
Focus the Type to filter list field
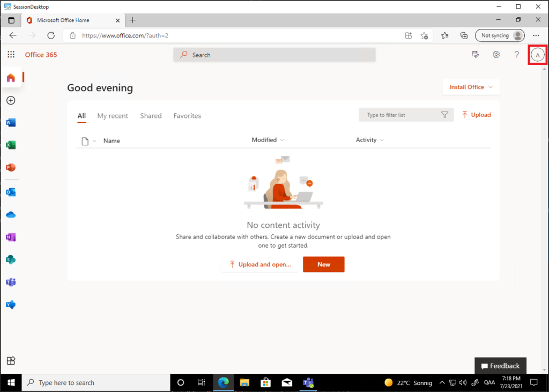(x=406, y=115)
